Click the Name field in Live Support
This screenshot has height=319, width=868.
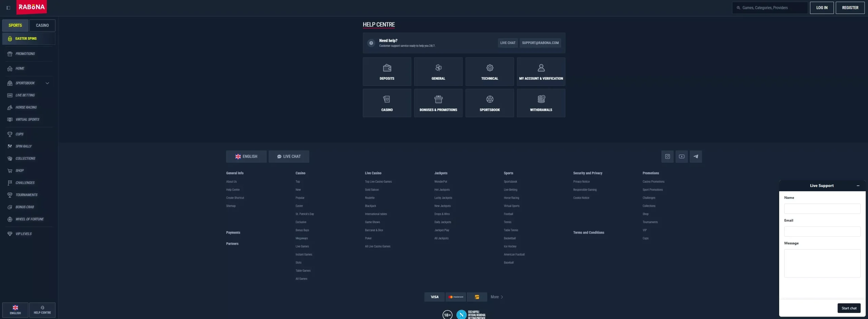click(822, 209)
